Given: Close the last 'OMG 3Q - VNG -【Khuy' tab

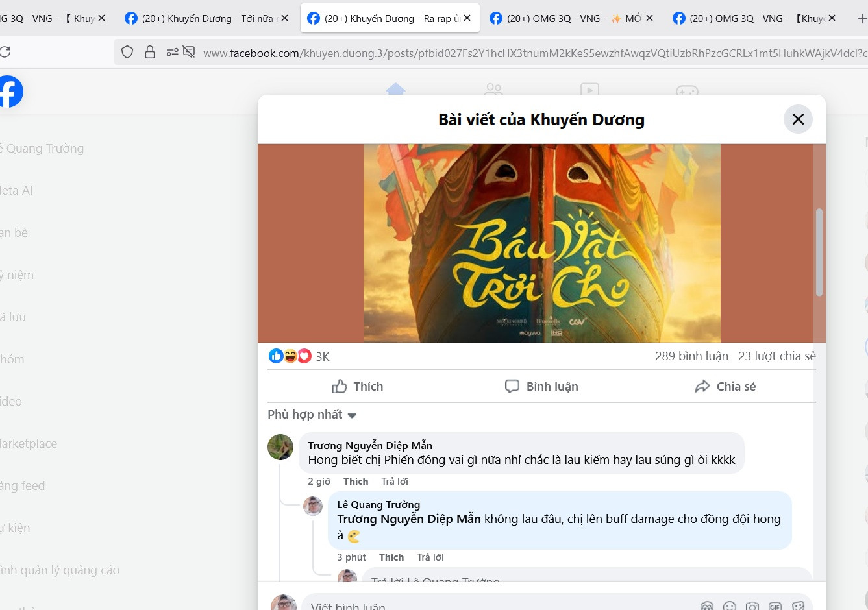Looking at the screenshot, I should click(832, 18).
